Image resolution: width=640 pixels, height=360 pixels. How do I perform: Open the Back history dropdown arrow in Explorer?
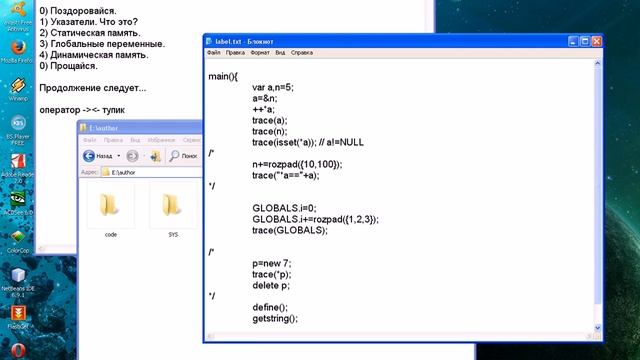click(x=119, y=156)
